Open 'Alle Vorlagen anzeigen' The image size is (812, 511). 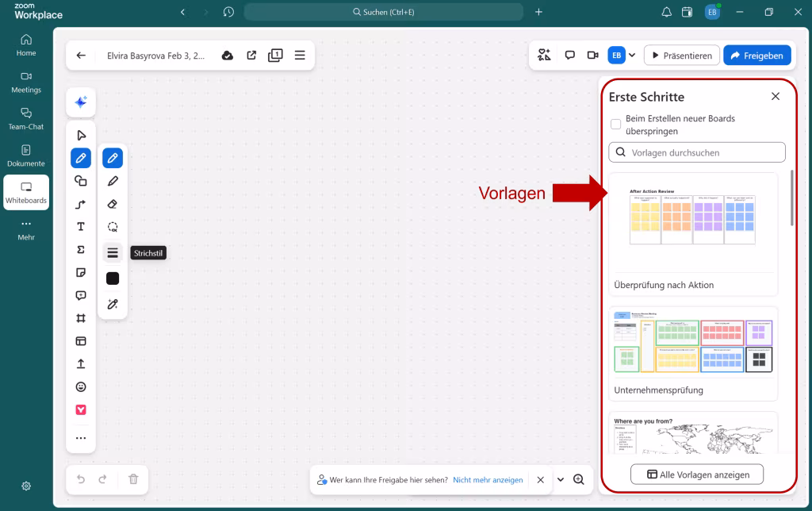pos(696,474)
